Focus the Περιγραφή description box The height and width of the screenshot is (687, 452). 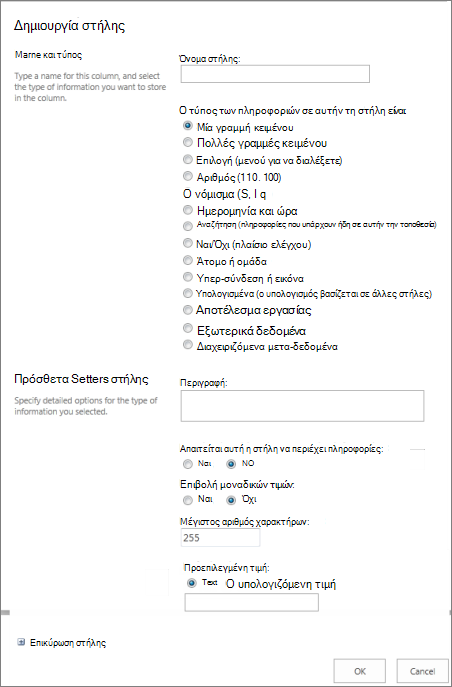coord(302,406)
